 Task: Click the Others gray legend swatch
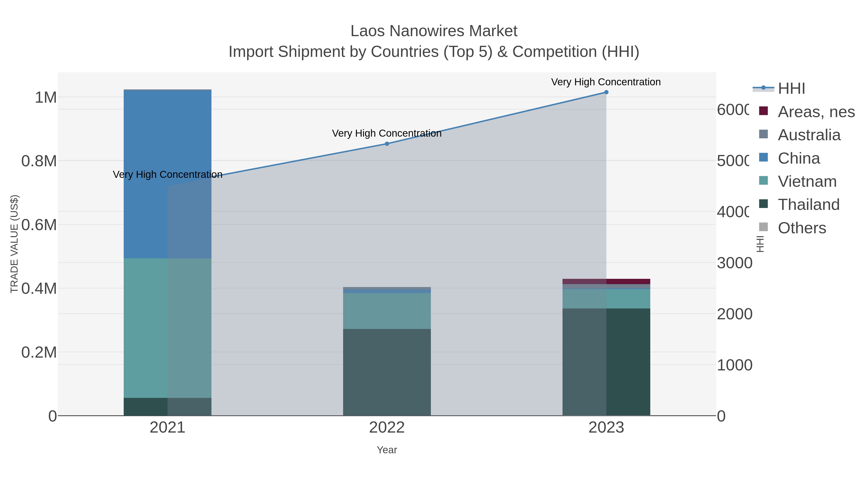[763, 227]
